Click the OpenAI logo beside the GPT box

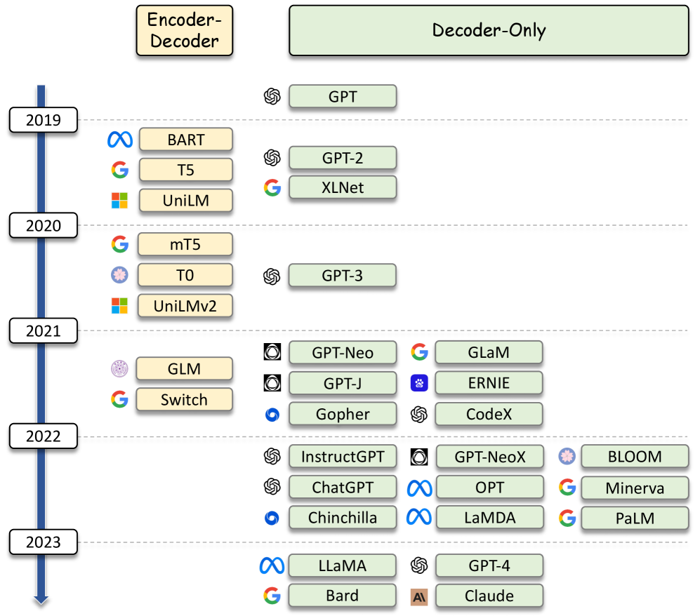click(x=272, y=96)
